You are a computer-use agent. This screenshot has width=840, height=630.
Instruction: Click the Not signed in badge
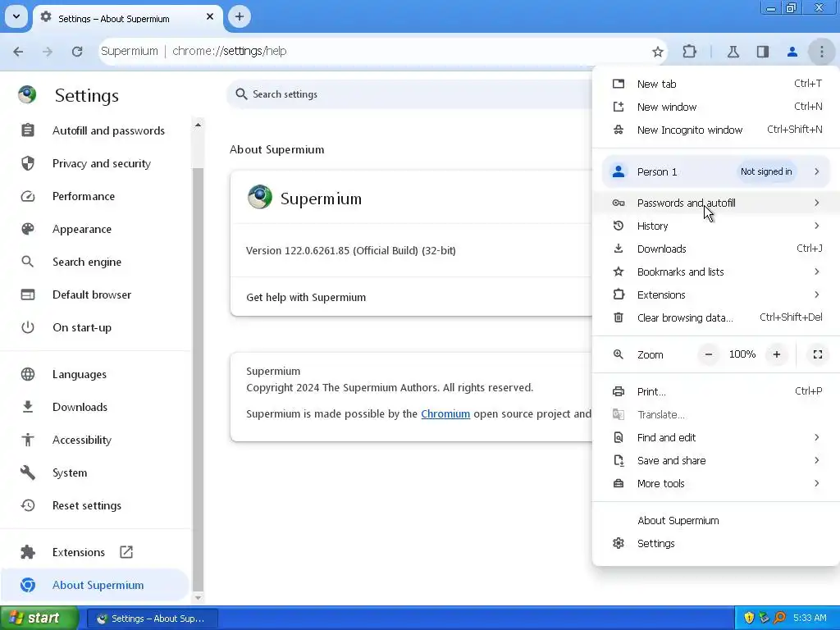(x=766, y=172)
